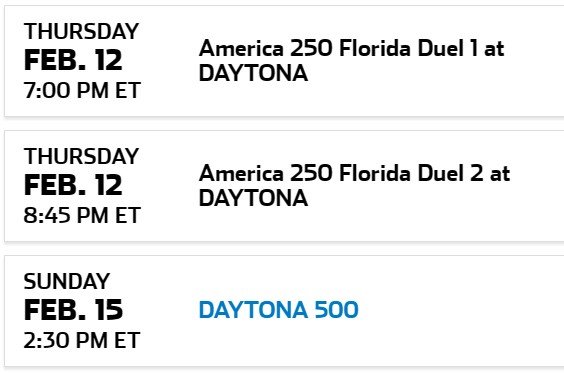
Task: Click the 7:00 PM ET start time
Action: click(x=82, y=90)
